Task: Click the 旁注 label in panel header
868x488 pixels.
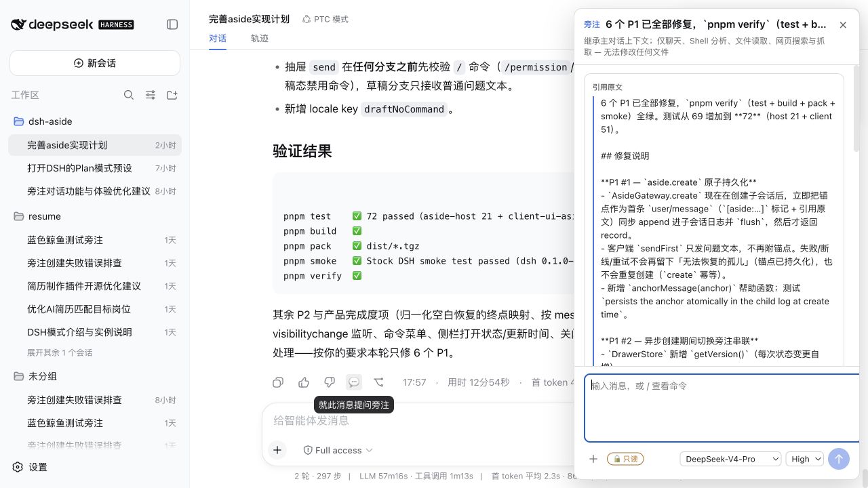Action: [x=592, y=24]
